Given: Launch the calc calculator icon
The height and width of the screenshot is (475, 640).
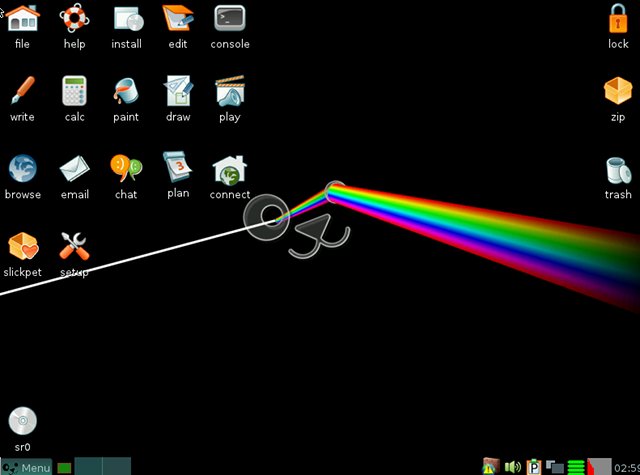Looking at the screenshot, I should [74, 91].
